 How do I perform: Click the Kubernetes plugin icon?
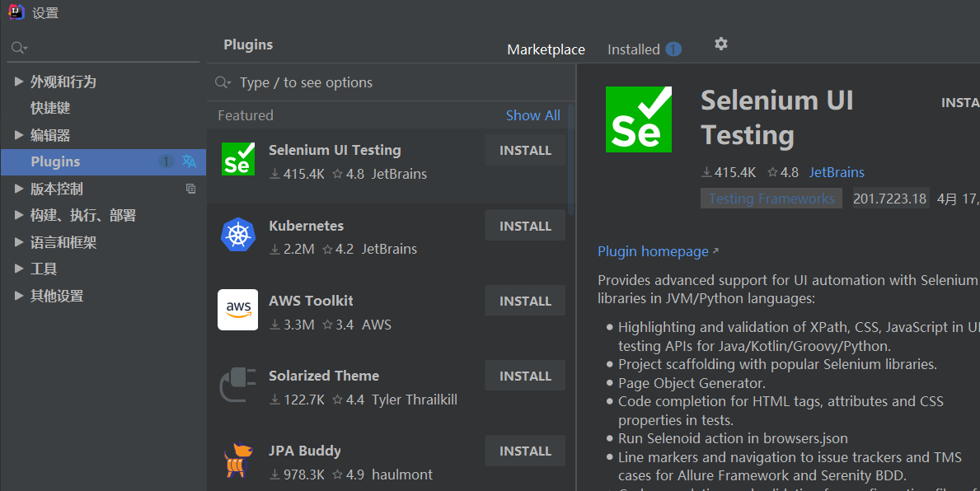pos(238,235)
